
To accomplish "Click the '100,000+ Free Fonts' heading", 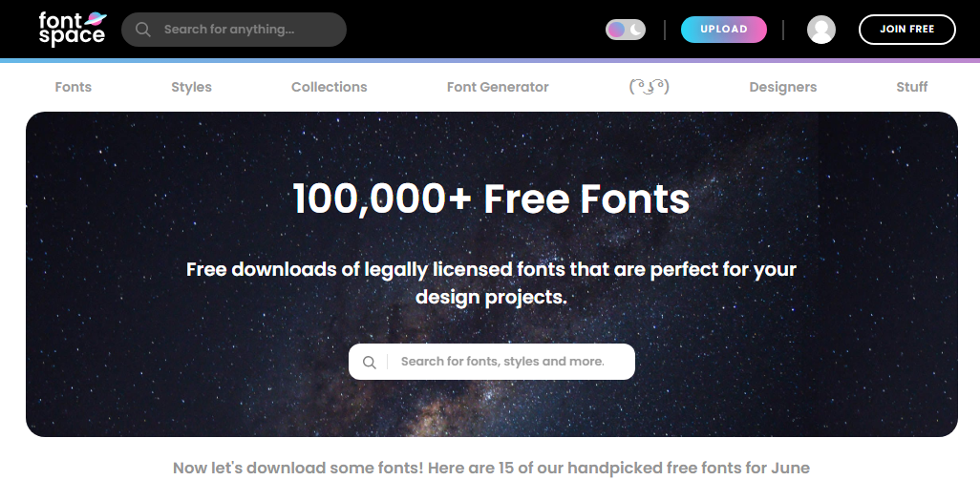I will point(491,198).
